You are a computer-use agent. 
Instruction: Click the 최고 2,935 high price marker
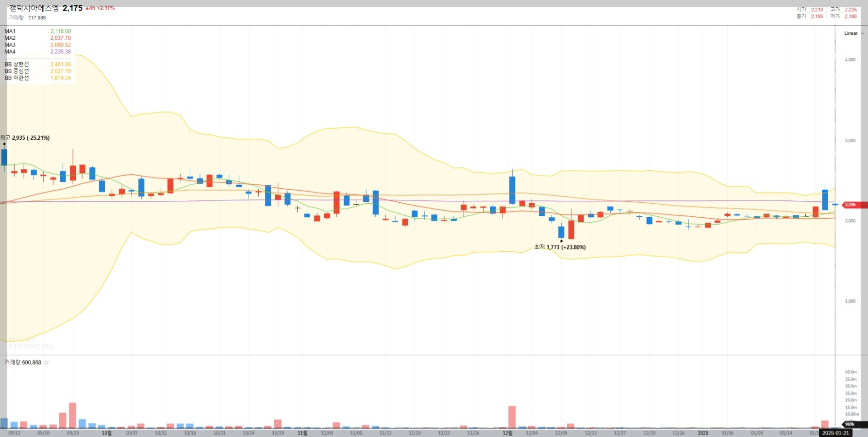point(25,138)
